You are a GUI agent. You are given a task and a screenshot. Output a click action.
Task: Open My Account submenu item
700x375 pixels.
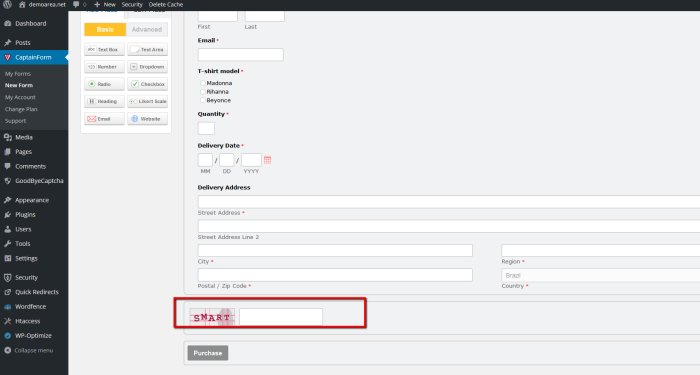point(20,97)
